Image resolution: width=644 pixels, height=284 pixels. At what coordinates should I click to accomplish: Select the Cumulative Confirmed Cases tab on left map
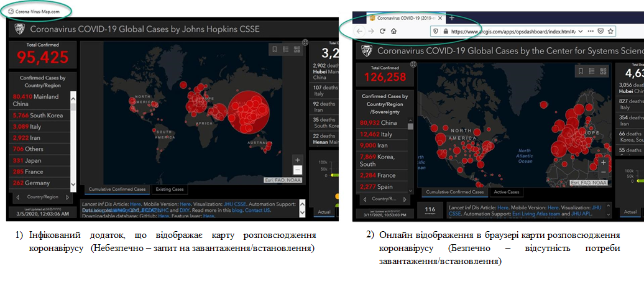117,189
